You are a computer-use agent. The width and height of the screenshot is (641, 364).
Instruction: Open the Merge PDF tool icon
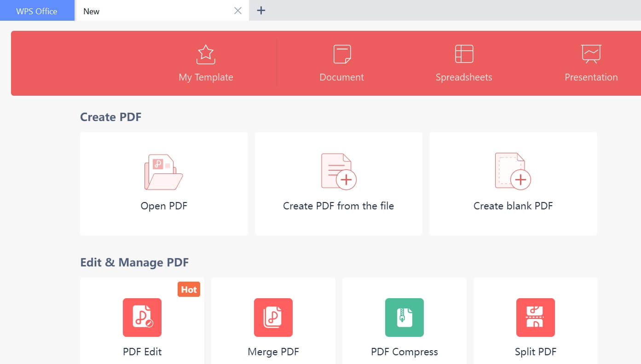point(273,318)
